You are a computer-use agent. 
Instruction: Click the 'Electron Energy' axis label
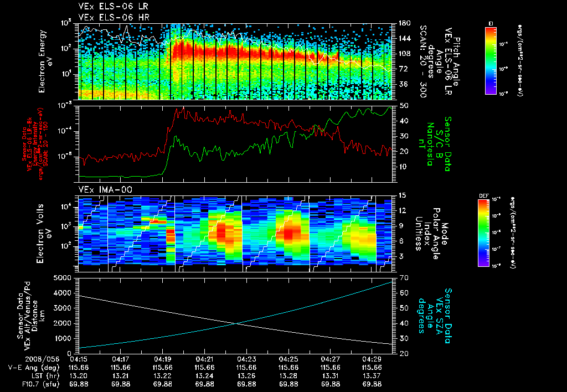point(43,61)
